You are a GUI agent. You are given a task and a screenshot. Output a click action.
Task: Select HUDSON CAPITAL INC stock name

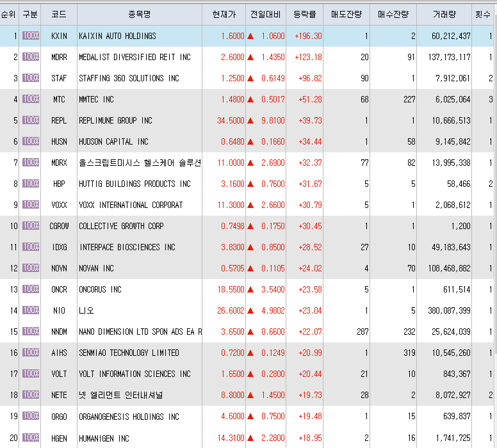(113, 141)
